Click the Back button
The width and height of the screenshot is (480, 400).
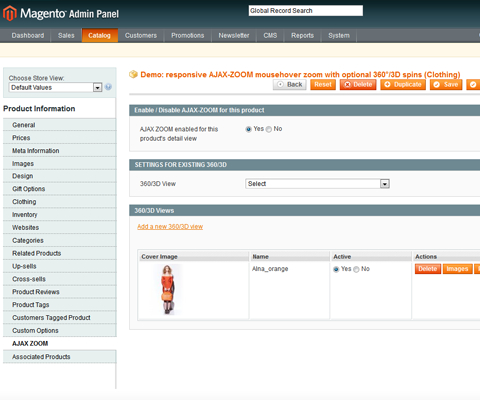[290, 85]
